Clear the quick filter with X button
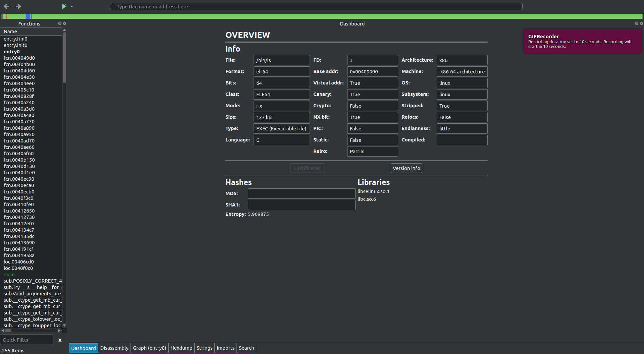The height and width of the screenshot is (354, 644). pyautogui.click(x=60, y=340)
